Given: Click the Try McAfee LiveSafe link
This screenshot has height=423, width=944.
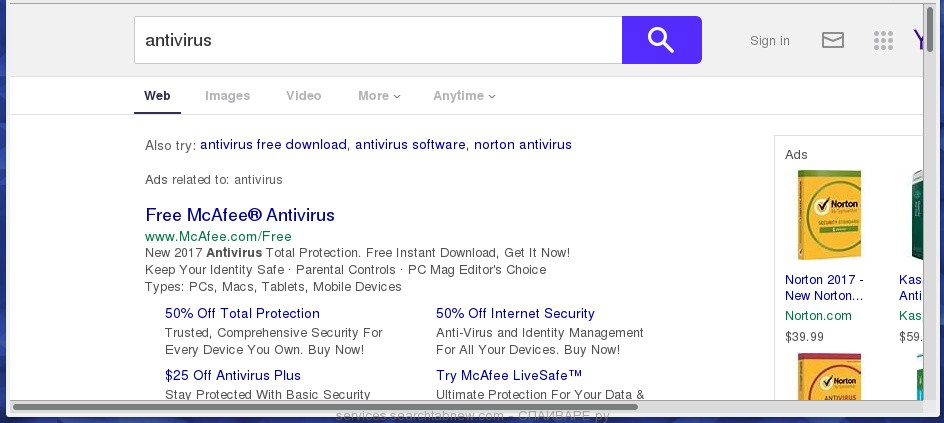Looking at the screenshot, I should [509, 376].
